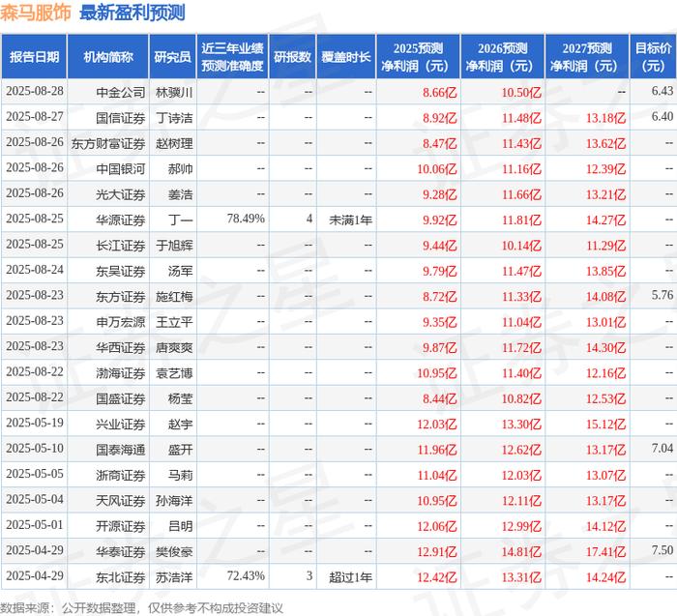Click the 15.12亿 2027 profit value
Viewport: 677px width, 616px height.
click(605, 424)
